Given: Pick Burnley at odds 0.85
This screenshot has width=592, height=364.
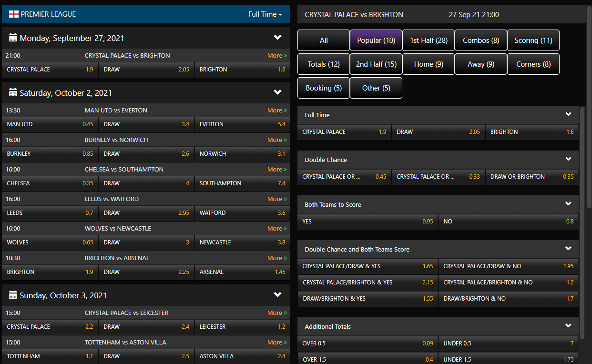Looking at the screenshot, I should point(50,154).
